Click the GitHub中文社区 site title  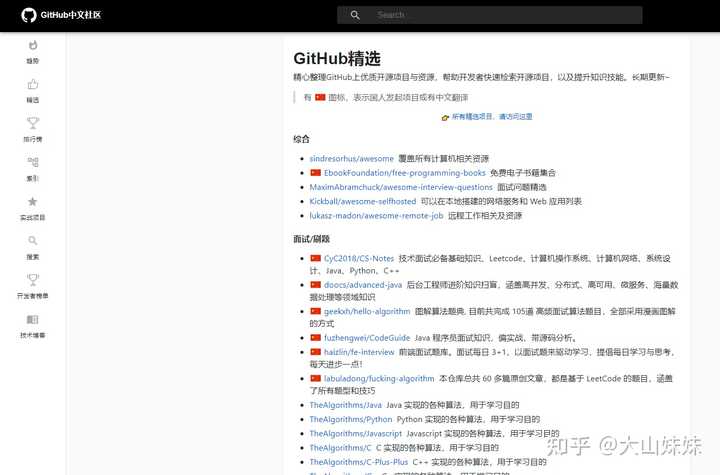(x=71, y=15)
